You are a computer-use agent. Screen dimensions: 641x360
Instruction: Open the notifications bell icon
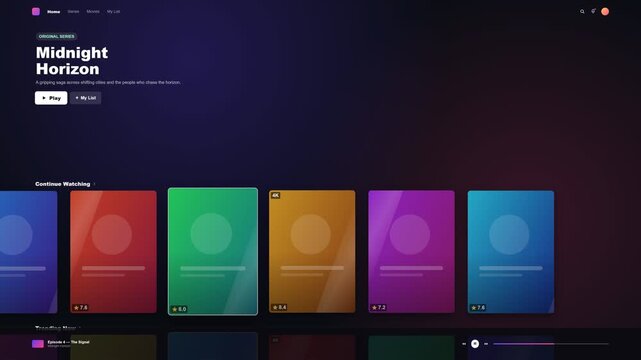(593, 11)
